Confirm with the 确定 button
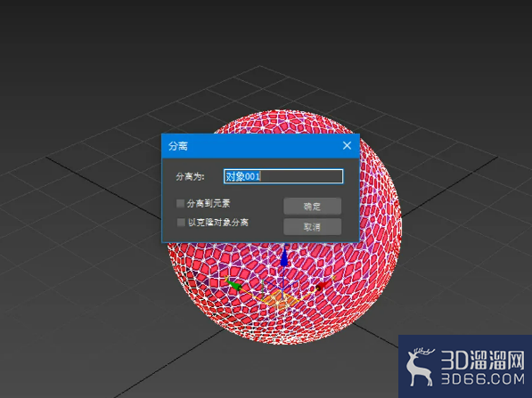Screen dimensions: 532x398 coord(312,206)
